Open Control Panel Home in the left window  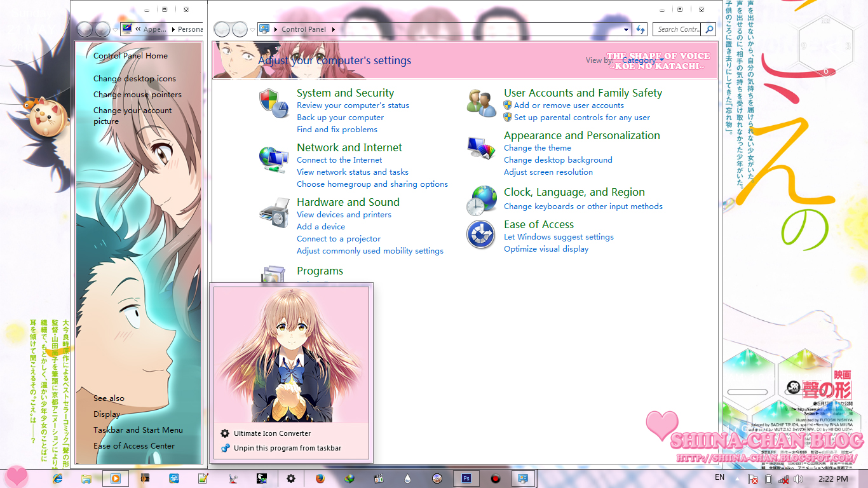click(x=130, y=56)
